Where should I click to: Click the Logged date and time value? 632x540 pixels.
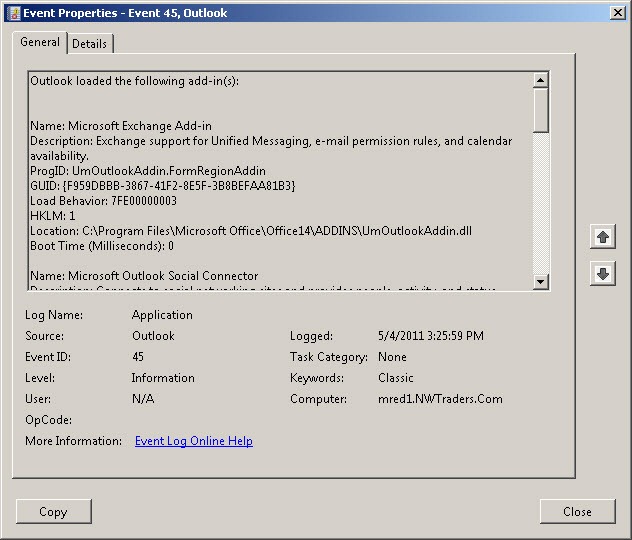(x=430, y=336)
